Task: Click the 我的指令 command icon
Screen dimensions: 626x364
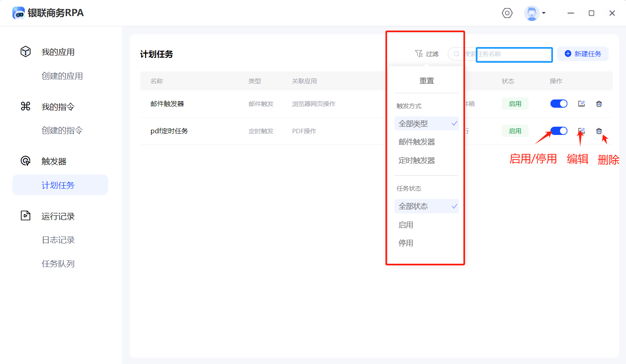Action: [x=26, y=106]
